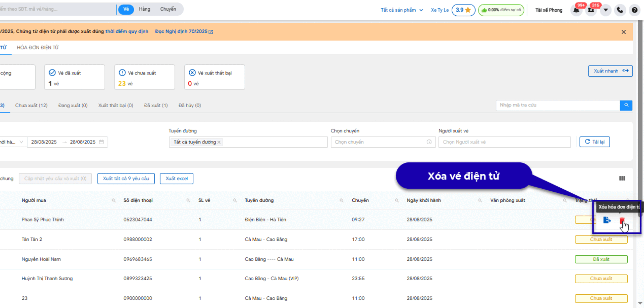Click the phone call icon in header

(x=620, y=10)
